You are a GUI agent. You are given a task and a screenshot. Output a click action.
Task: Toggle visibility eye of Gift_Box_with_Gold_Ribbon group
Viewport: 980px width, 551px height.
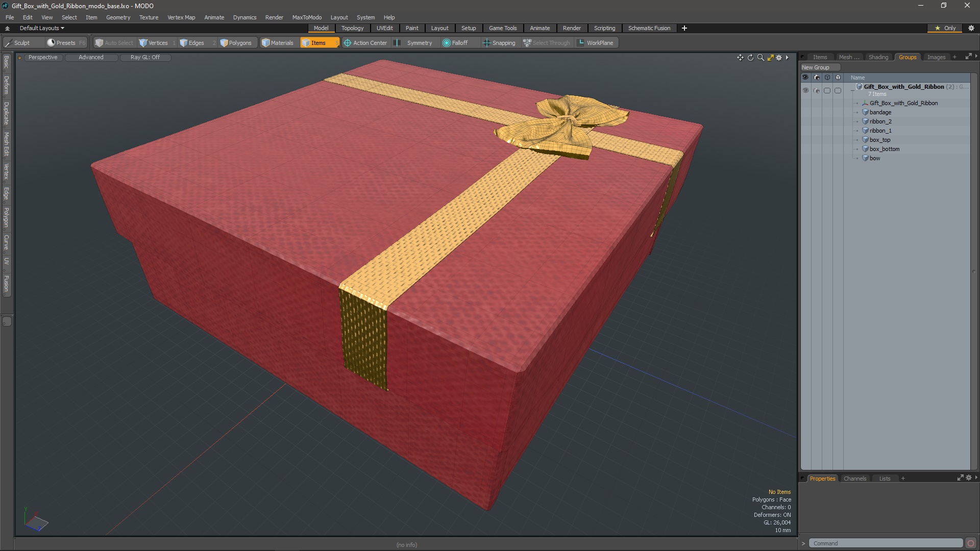(805, 90)
